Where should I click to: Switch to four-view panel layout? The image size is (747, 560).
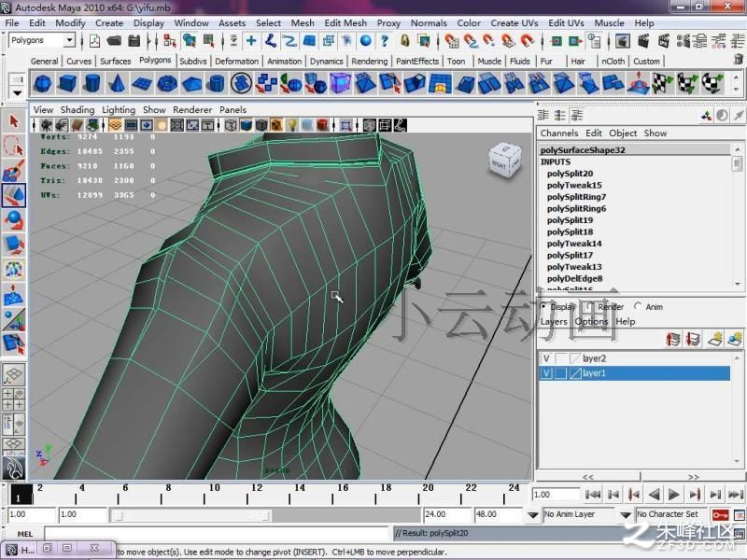[x=14, y=399]
